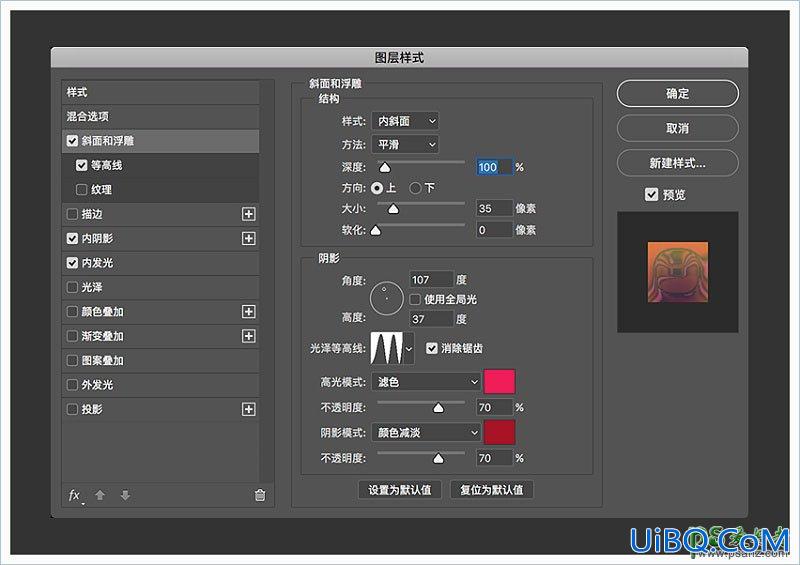800x565 pixels.
Task: Click the plus icon beside 颜色叠加
Action: tap(248, 311)
